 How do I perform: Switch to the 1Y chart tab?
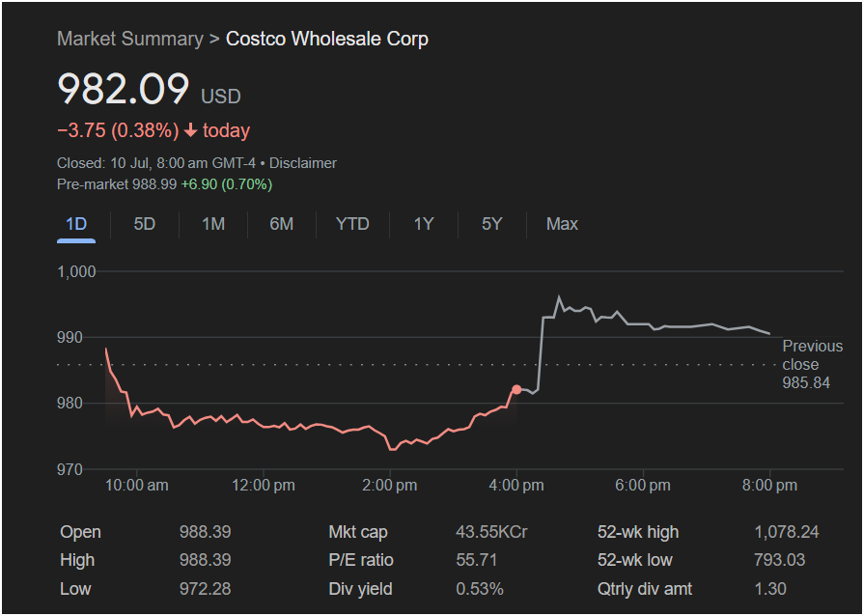pyautogui.click(x=423, y=224)
